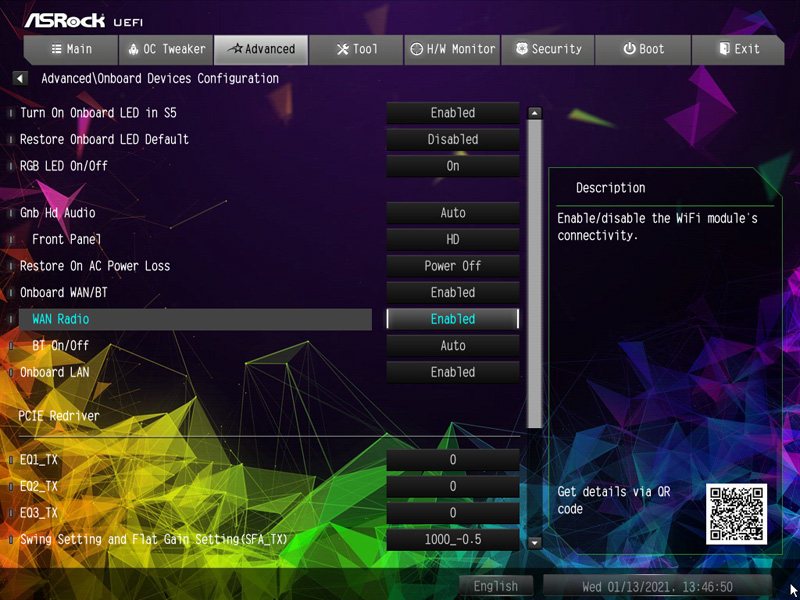Viewport: 800px width, 600px height.
Task: Click the Description panel heading
Action: click(x=611, y=188)
